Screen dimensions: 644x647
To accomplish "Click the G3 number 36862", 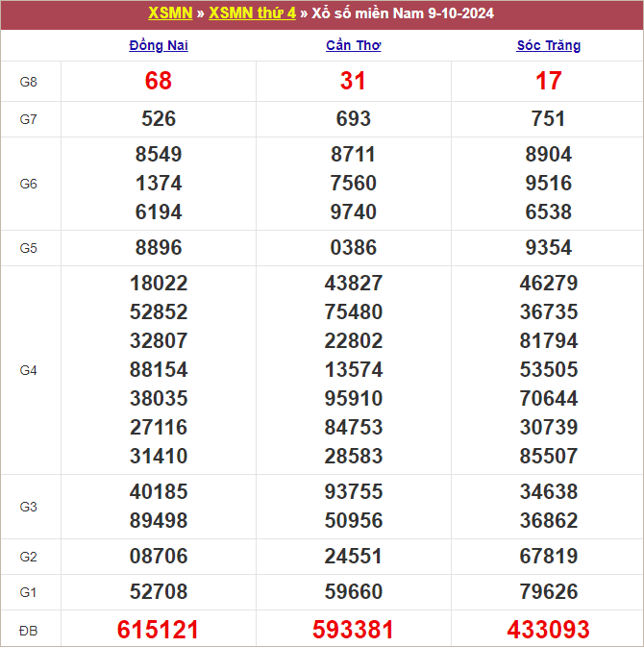I will click(548, 521).
